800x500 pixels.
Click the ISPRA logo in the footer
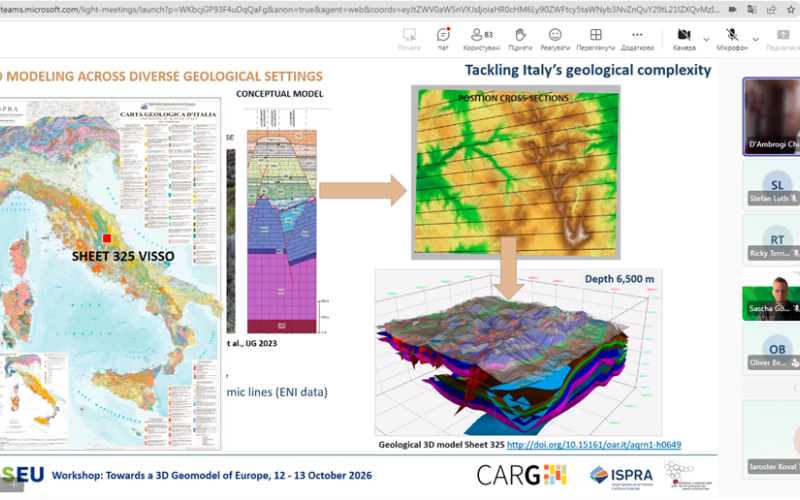tap(621, 476)
